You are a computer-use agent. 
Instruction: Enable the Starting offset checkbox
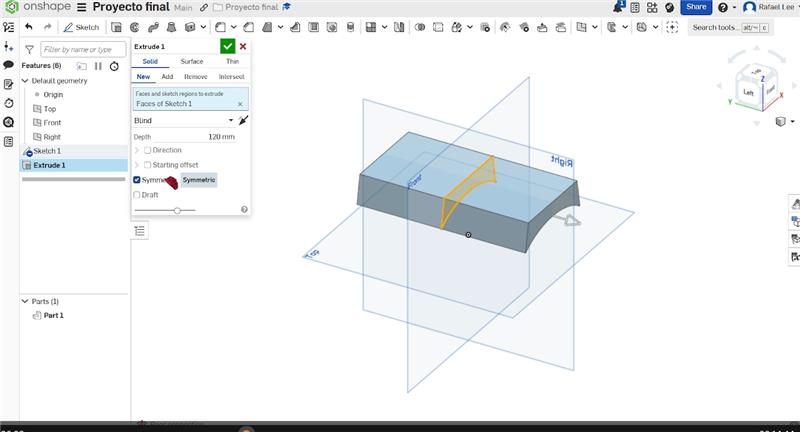coord(147,165)
